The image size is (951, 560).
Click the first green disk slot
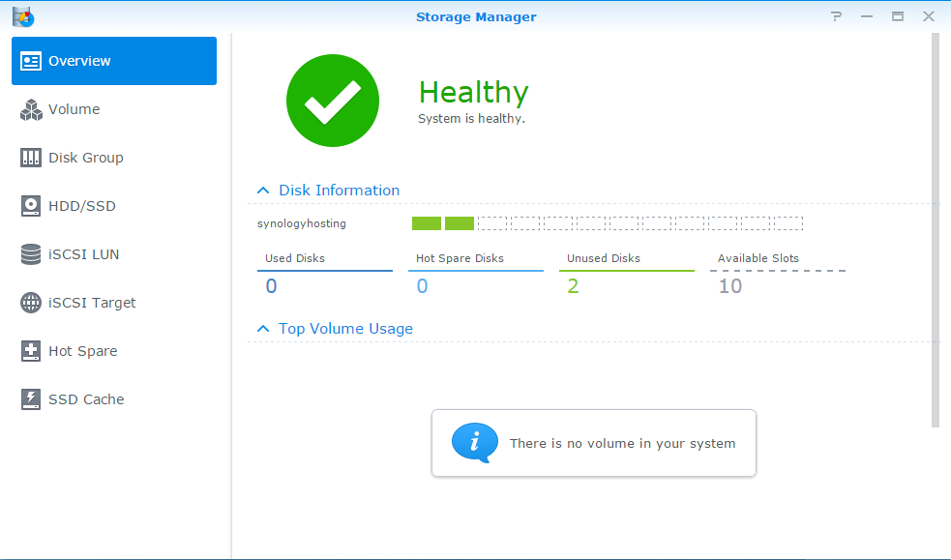click(x=427, y=223)
